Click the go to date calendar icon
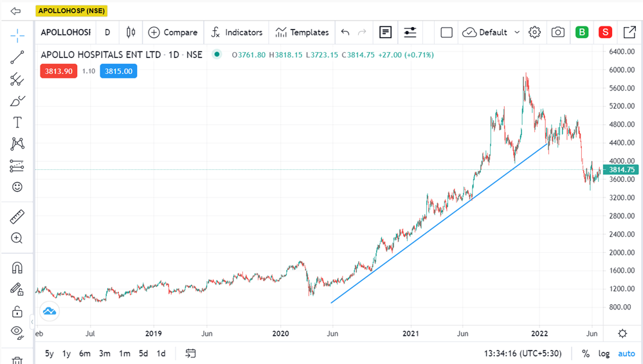 pyautogui.click(x=190, y=353)
